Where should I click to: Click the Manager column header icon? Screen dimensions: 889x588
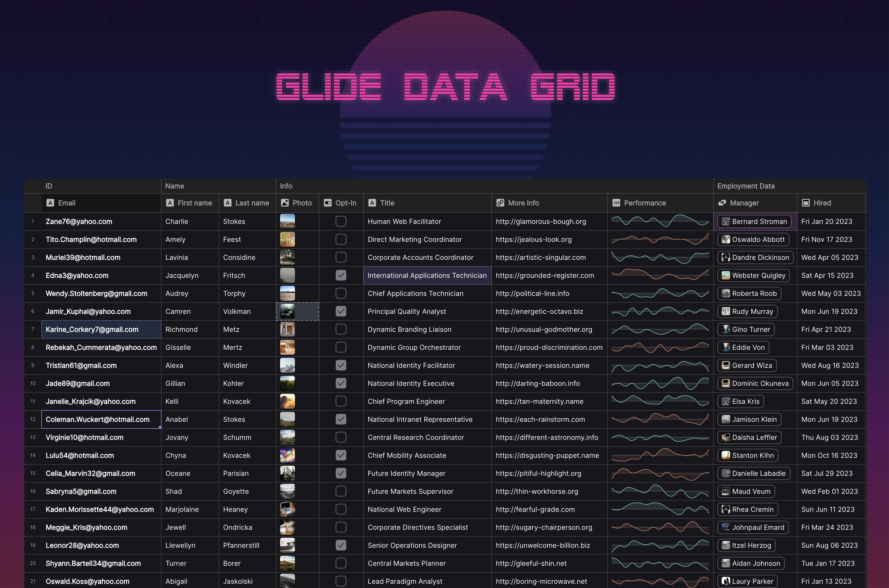click(x=723, y=202)
